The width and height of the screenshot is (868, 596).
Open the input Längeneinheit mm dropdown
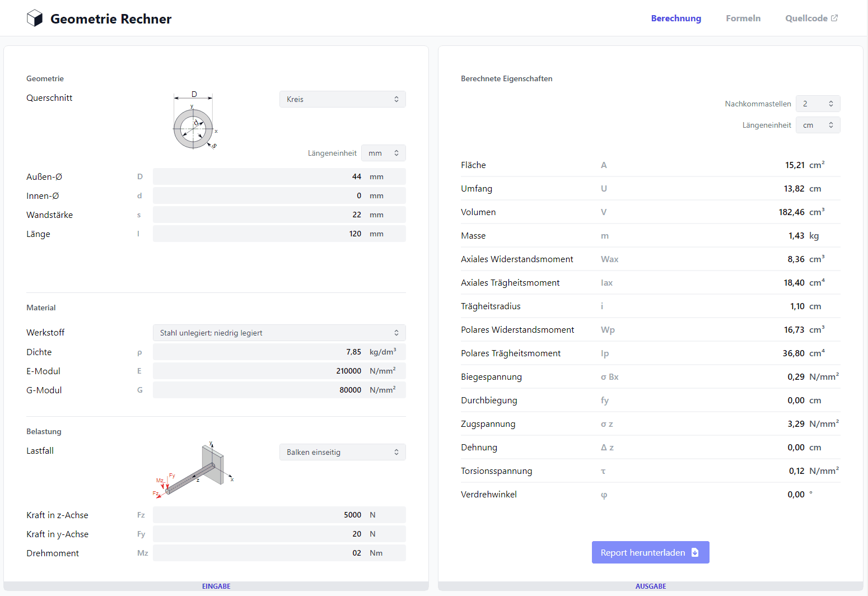click(384, 153)
